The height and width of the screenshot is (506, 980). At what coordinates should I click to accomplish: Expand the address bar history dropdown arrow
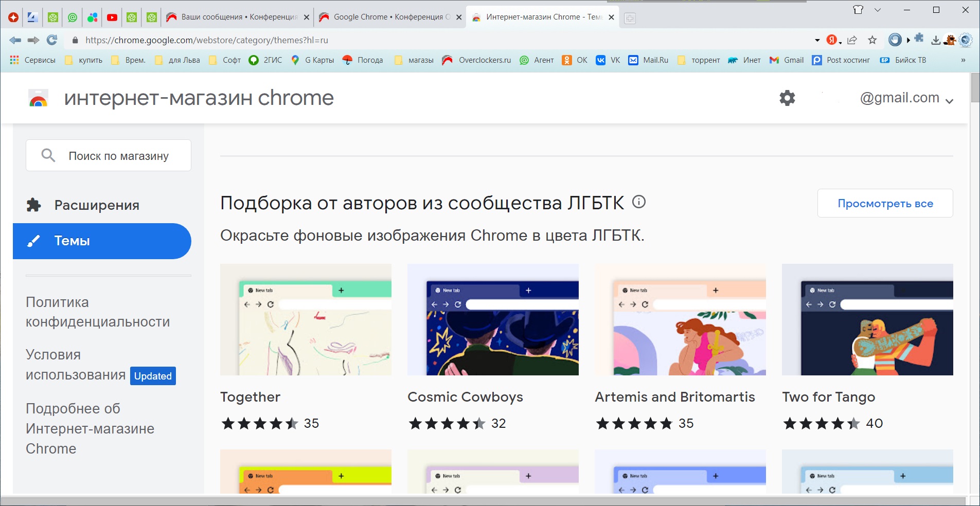click(x=817, y=40)
